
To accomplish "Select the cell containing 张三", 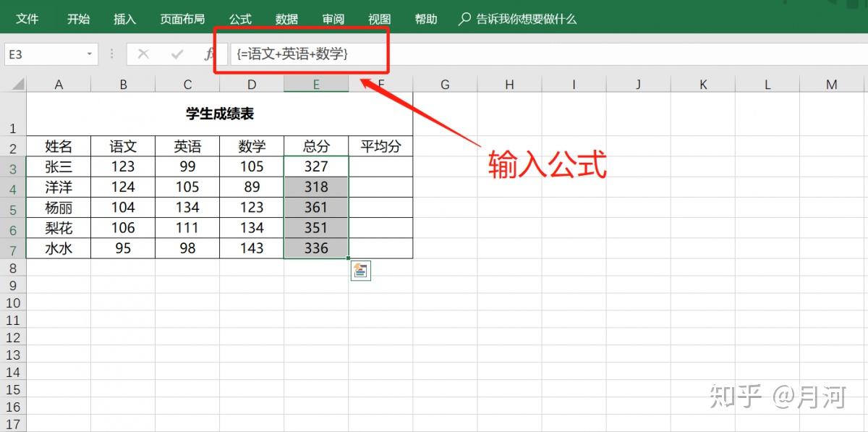I will coord(59,166).
